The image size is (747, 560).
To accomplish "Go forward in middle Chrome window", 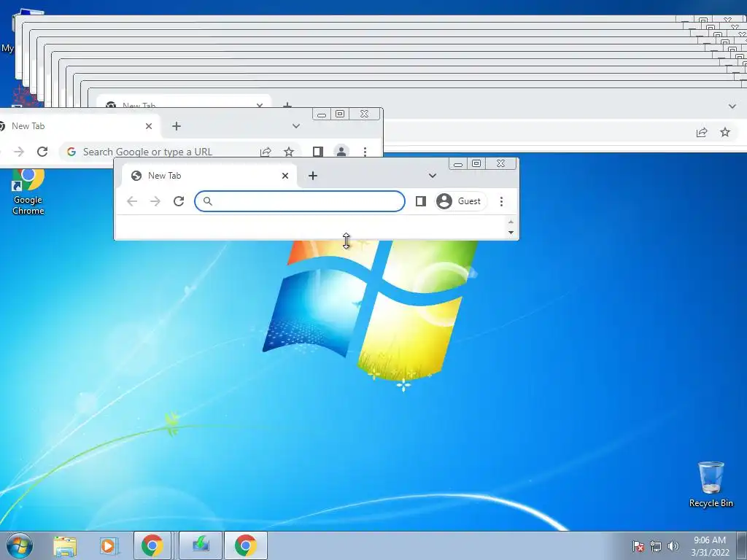I will tap(19, 152).
